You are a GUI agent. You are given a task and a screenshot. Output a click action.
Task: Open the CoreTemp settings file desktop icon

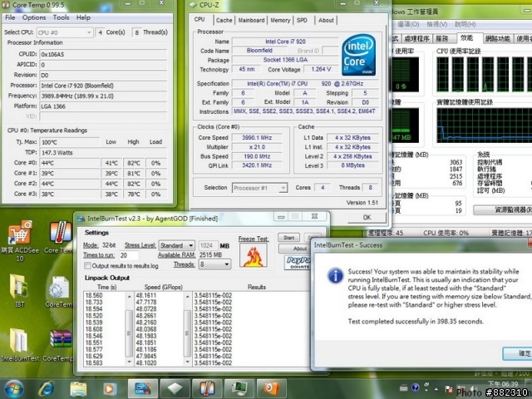pyautogui.click(x=59, y=292)
